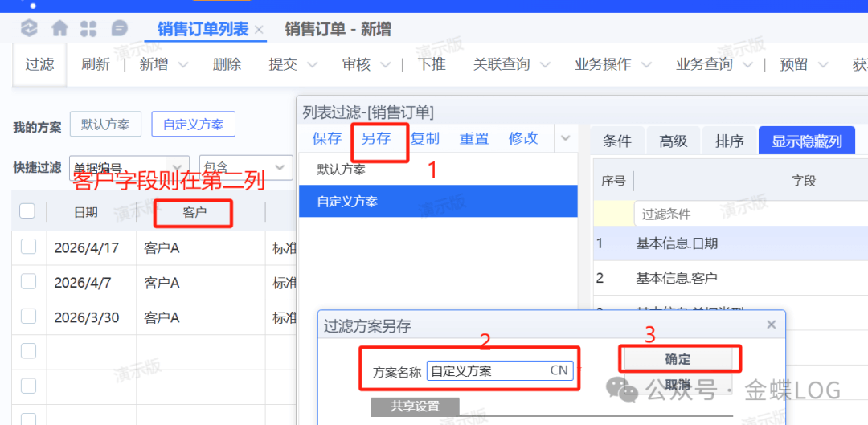Expand the 新增 dropdown arrow

[183, 64]
